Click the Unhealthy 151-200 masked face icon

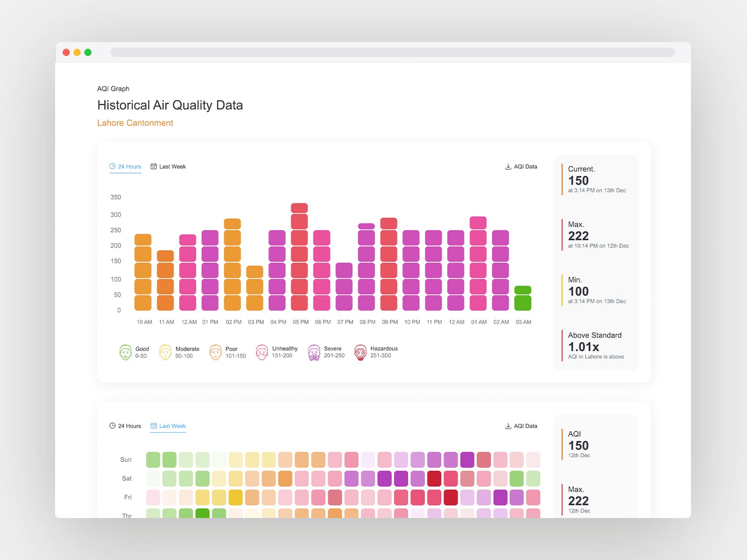point(262,352)
